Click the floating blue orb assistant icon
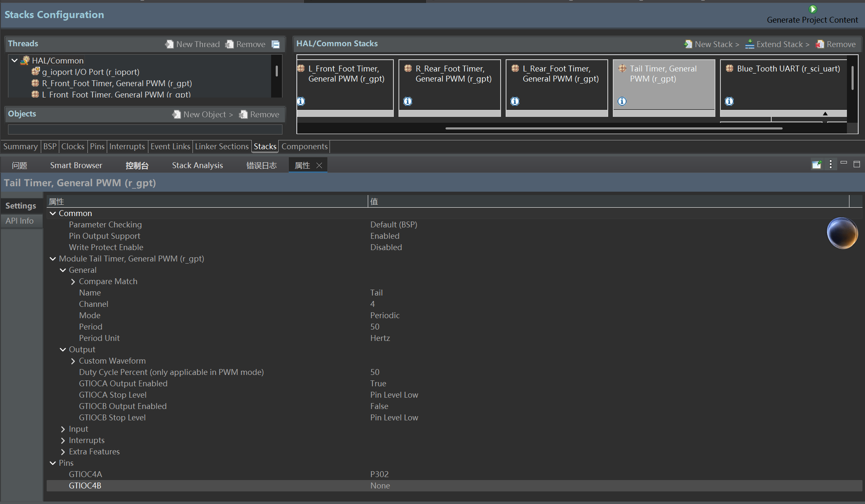The height and width of the screenshot is (504, 865). (842, 233)
